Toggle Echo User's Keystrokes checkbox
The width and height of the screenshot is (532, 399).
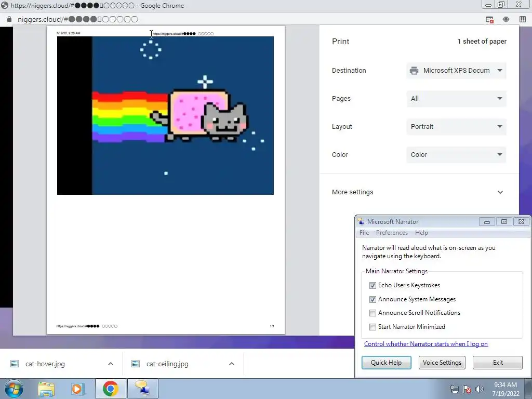point(373,285)
